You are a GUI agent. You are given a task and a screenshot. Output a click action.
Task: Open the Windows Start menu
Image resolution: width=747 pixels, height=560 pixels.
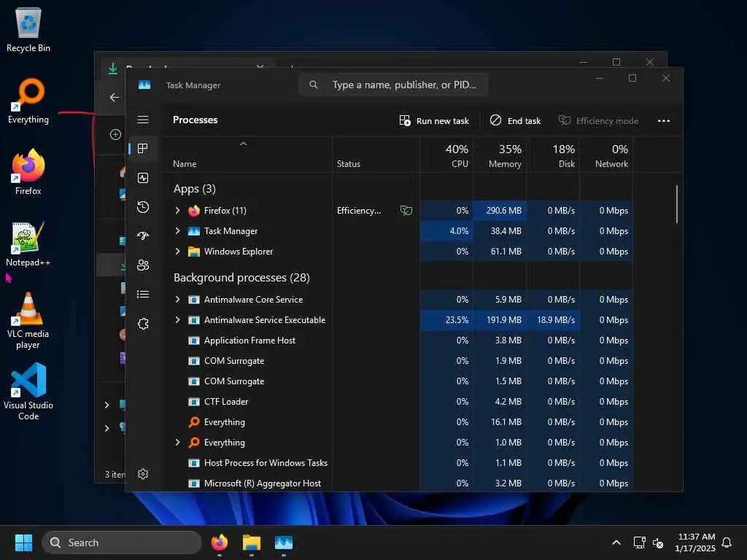[23, 542]
